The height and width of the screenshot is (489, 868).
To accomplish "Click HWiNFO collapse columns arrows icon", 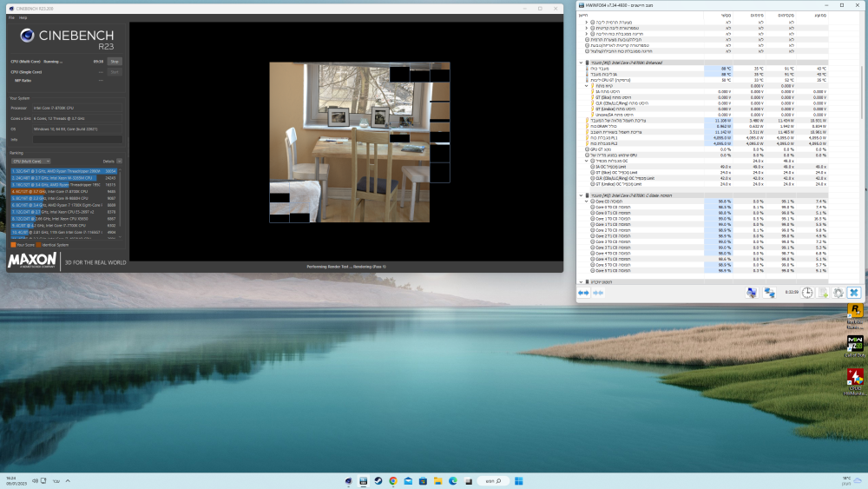I will click(x=598, y=293).
